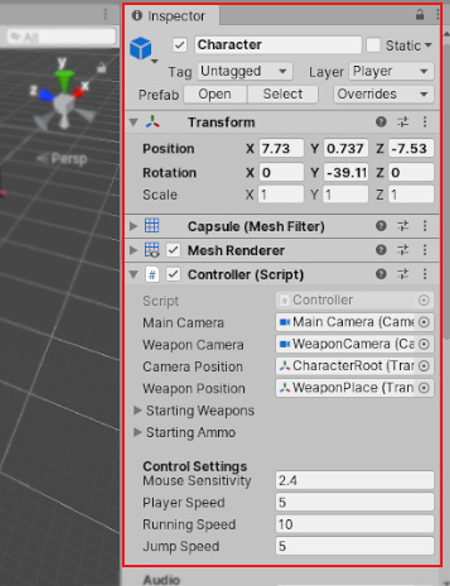Open Transform component help icon
This screenshot has width=450, height=586.
(381, 121)
